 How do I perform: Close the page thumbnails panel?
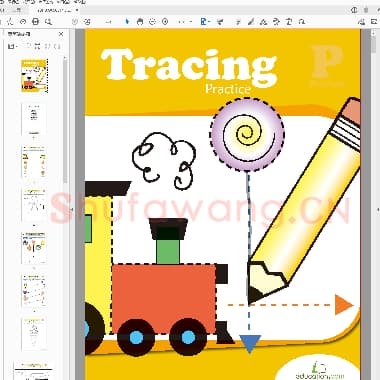click(x=61, y=34)
